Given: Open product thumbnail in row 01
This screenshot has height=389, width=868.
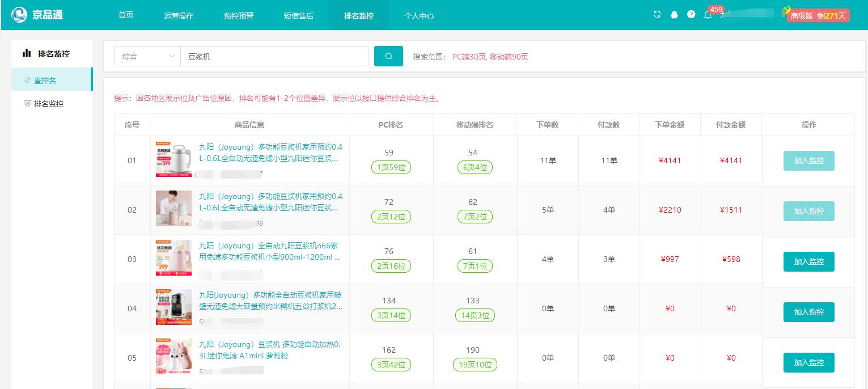Looking at the screenshot, I should click(173, 160).
